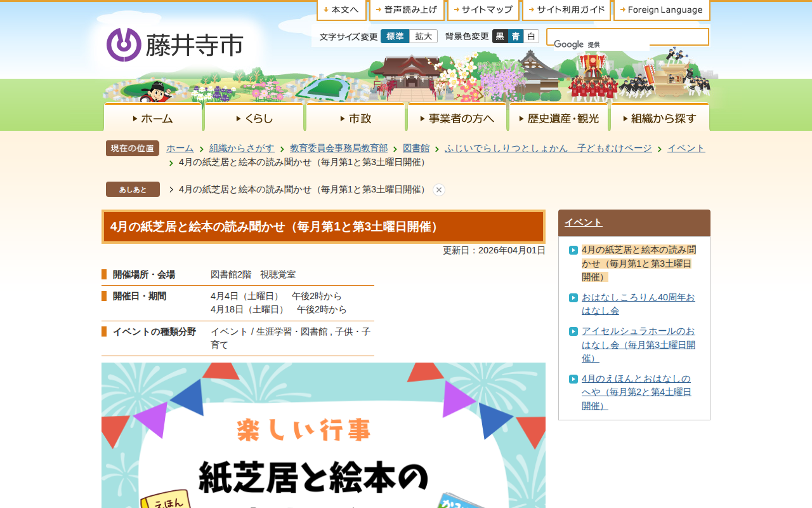Go to 教育委員会事務局教育部 in the breadcrumb
The image size is (812, 508).
[339, 148]
